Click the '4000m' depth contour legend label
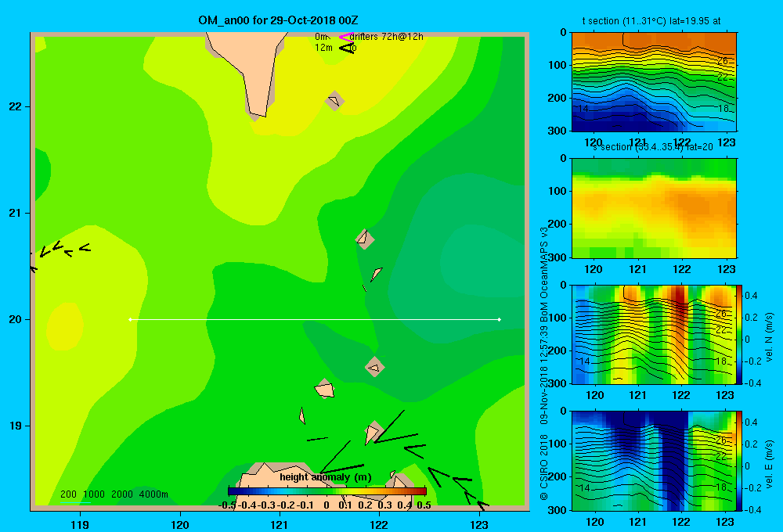Image resolution: width=783 pixels, height=532 pixels. click(153, 494)
